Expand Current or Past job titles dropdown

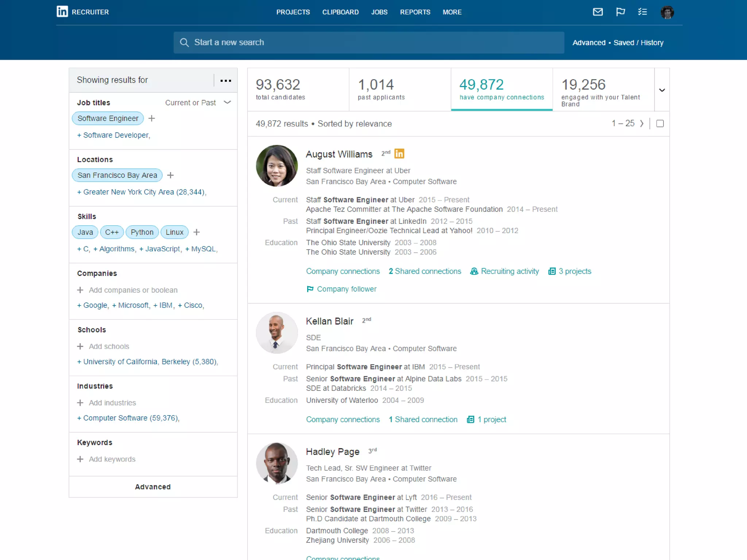coord(198,103)
